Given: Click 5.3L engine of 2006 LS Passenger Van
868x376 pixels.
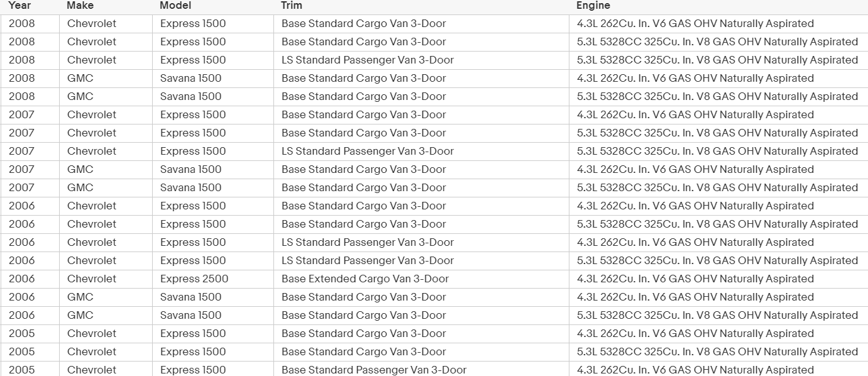Looking at the screenshot, I should coord(717,260).
